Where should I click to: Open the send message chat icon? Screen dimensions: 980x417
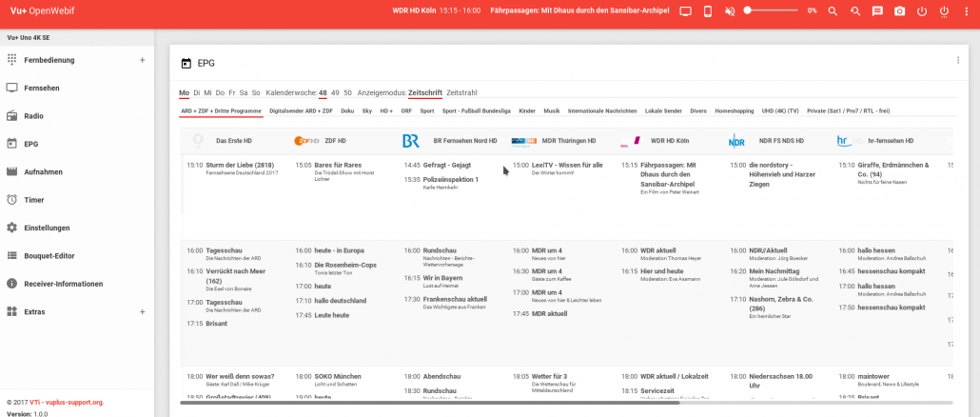tap(877, 10)
